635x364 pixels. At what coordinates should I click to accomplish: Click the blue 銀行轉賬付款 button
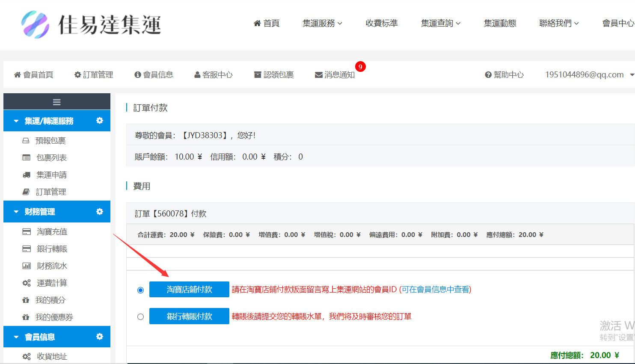[189, 316]
